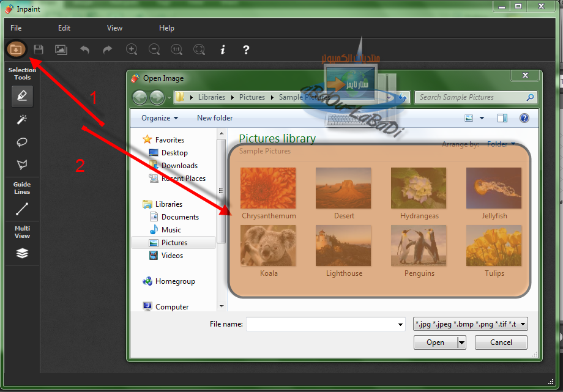Select the Lasso selection tool
The height and width of the screenshot is (392, 563).
[22, 142]
